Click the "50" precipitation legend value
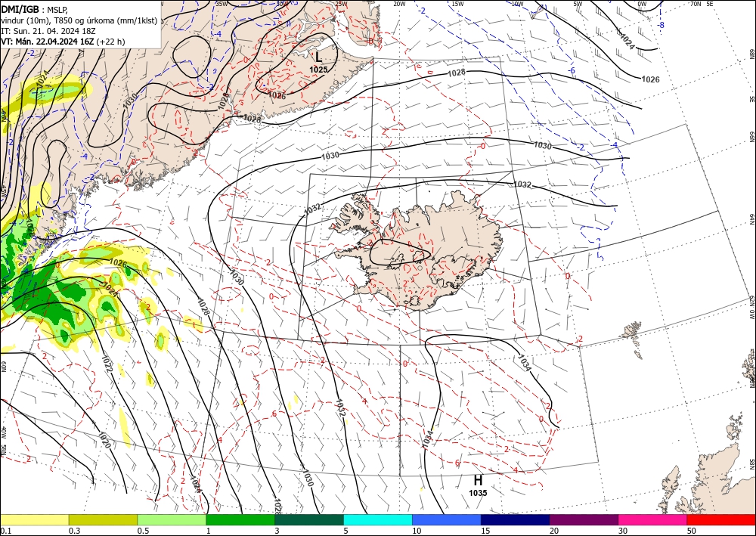This screenshot has height=536, width=756. coord(692,531)
